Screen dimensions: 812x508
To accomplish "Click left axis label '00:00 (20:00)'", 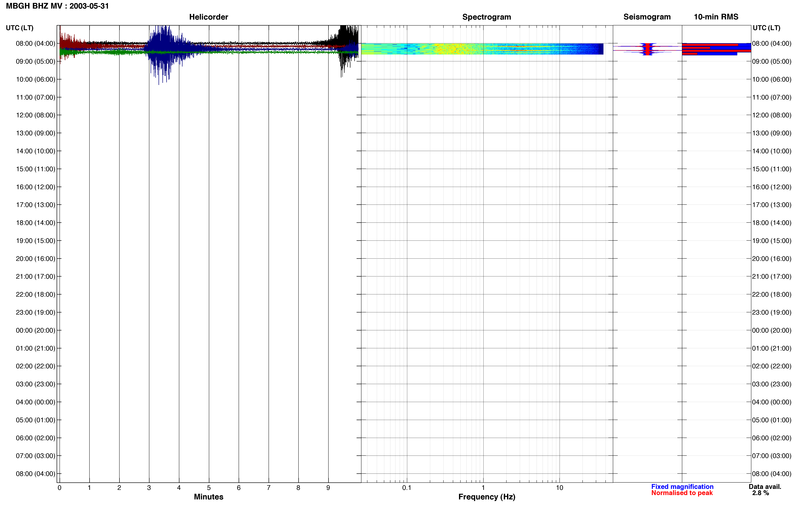I will click(x=36, y=330).
